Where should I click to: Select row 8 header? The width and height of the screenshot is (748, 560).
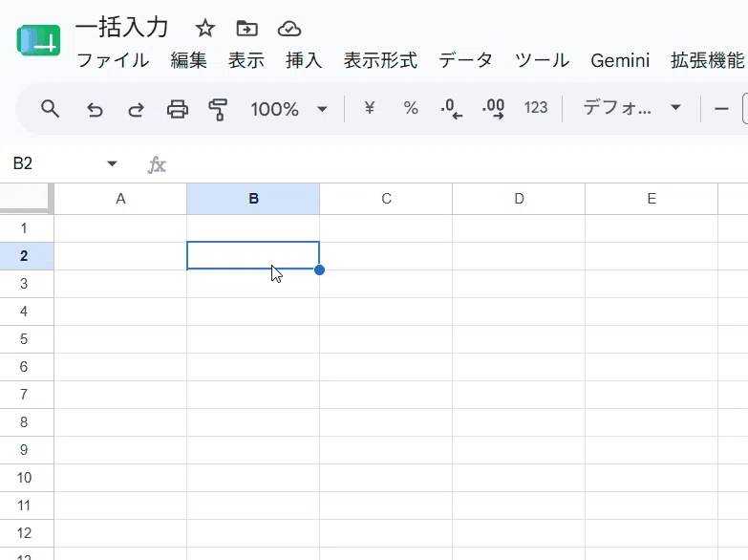(x=27, y=422)
